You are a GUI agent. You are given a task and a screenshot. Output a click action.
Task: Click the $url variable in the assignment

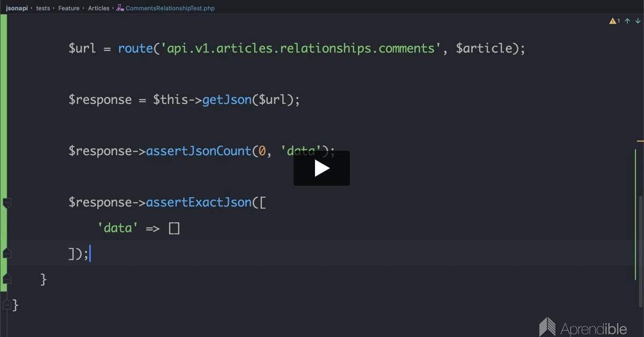coord(82,48)
